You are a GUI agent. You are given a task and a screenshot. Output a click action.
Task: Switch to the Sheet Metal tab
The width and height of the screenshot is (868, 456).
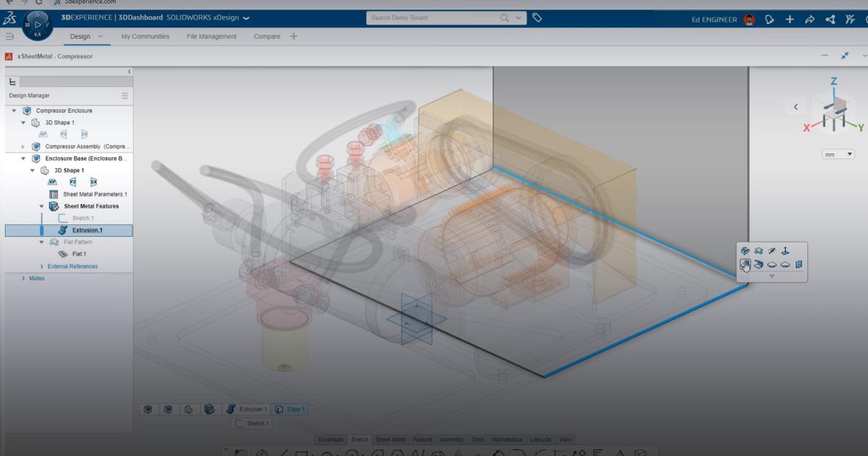click(390, 439)
